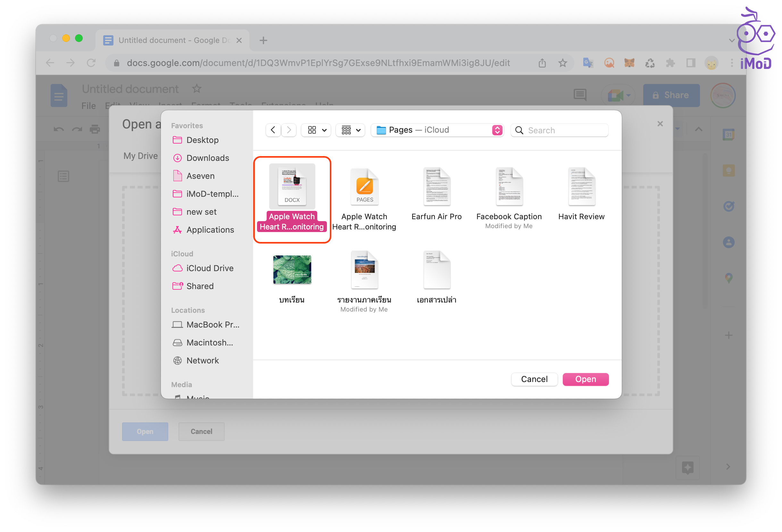Image resolution: width=782 pixels, height=532 pixels.
Task: Click Cancel in the file dialog
Action: pos(534,379)
